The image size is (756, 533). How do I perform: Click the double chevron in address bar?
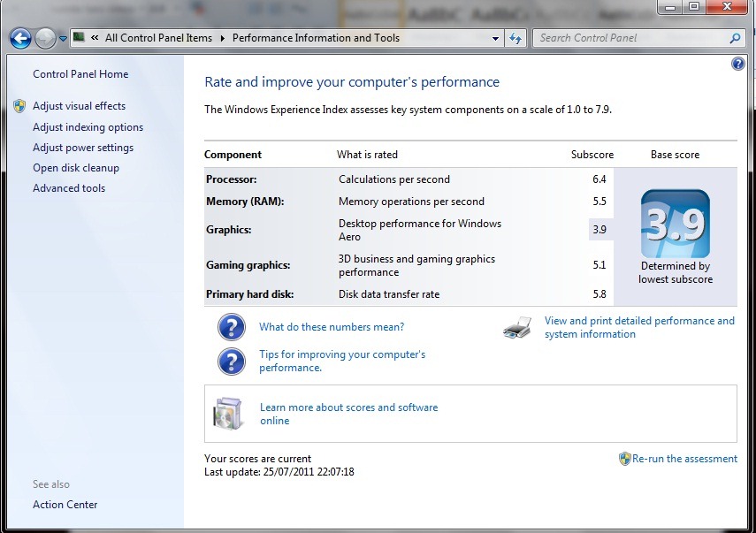[94, 38]
